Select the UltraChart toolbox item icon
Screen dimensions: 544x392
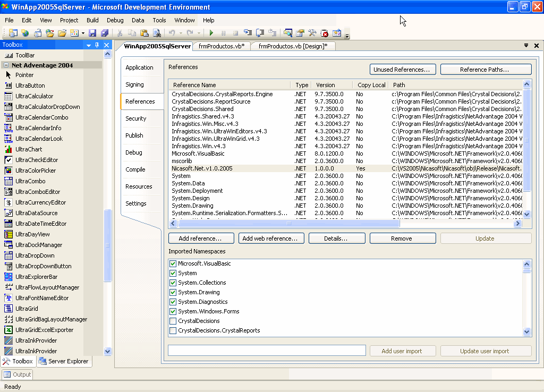point(8,149)
